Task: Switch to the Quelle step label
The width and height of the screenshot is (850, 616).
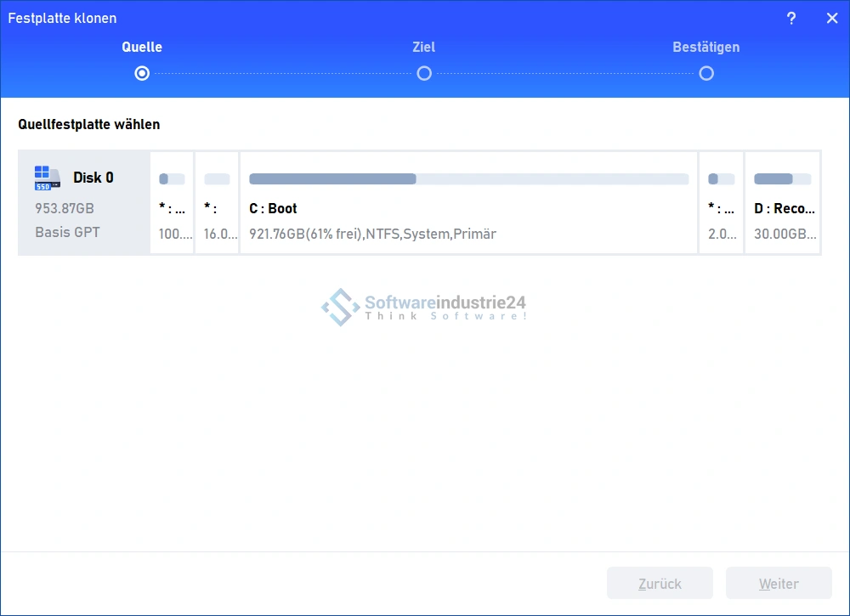Action: click(142, 48)
